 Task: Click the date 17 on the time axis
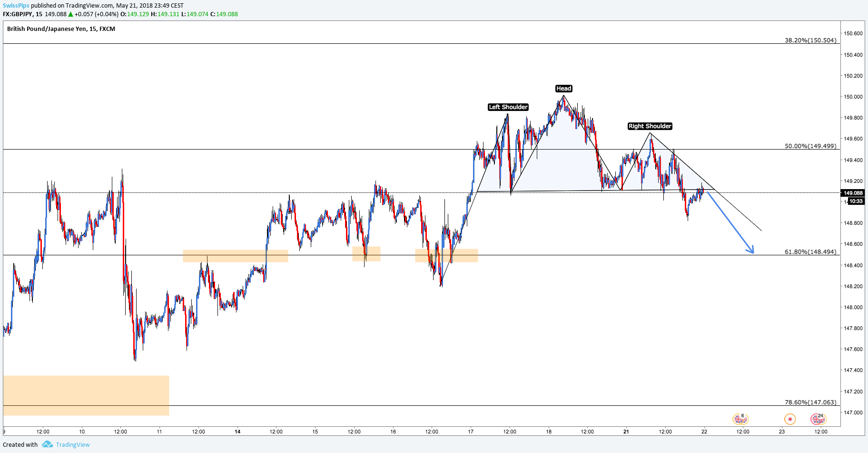tap(471, 432)
